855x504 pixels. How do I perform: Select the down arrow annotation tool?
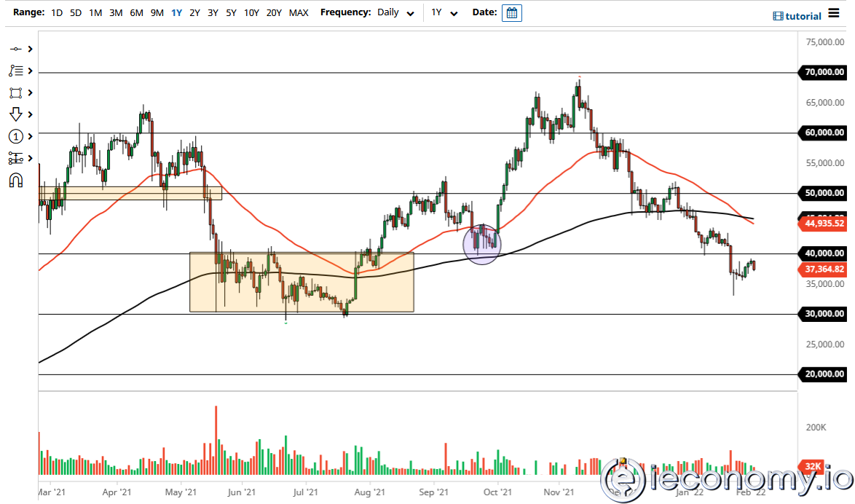(x=16, y=114)
